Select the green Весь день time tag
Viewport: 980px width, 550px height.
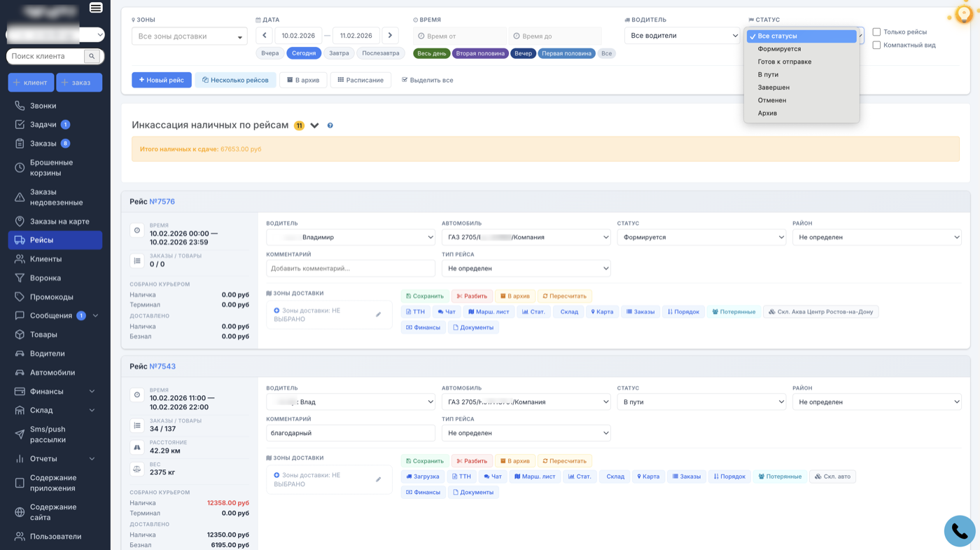(431, 53)
